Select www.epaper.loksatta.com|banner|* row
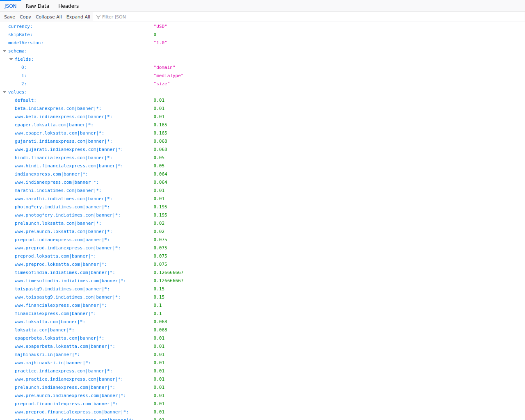525x420 pixels. point(262,133)
